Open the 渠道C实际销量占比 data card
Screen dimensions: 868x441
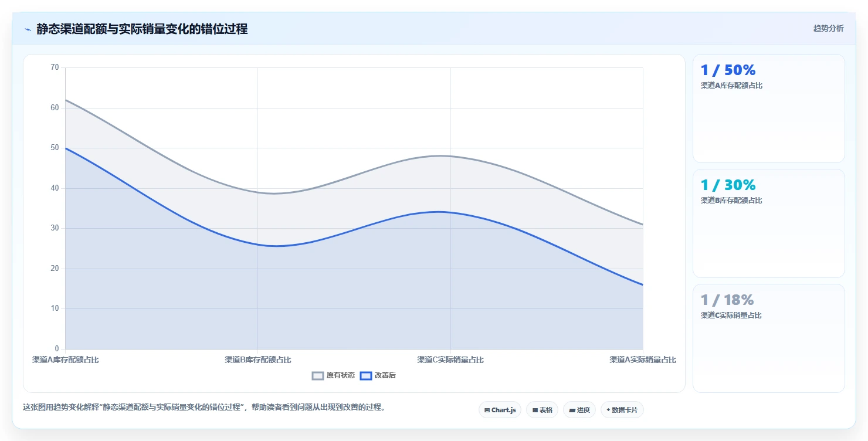coord(769,338)
